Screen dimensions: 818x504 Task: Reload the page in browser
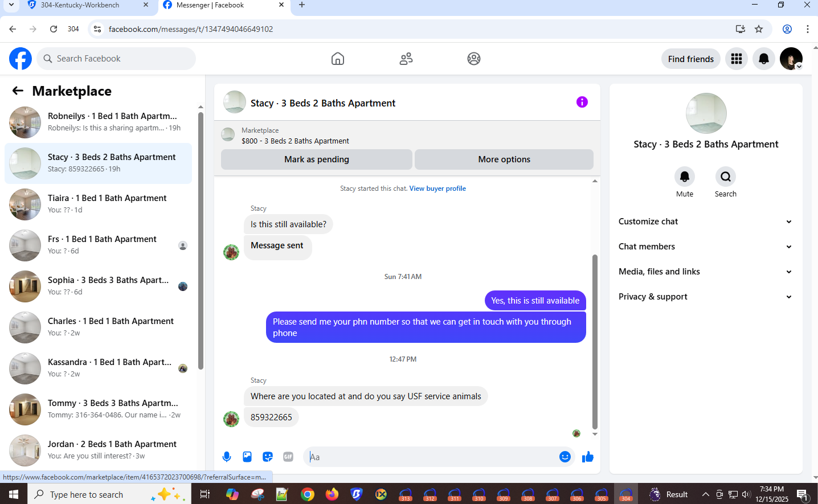coord(54,29)
